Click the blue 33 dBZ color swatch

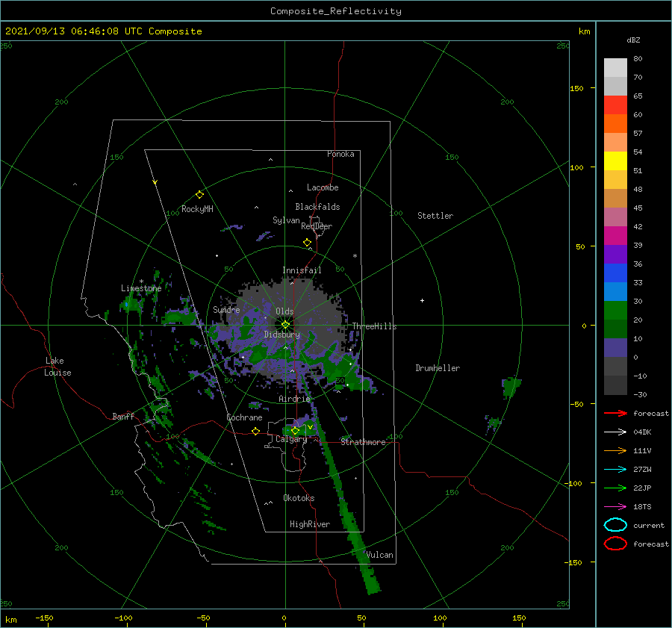pyautogui.click(x=615, y=273)
